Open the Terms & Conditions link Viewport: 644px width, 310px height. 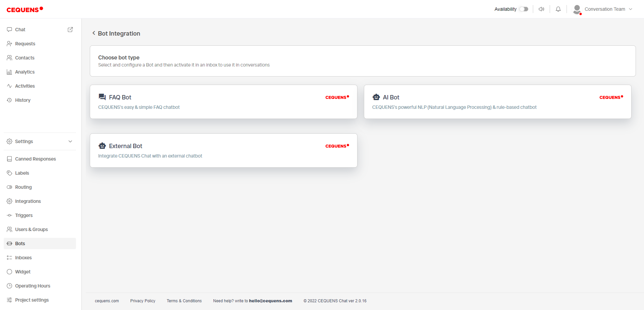184,301
